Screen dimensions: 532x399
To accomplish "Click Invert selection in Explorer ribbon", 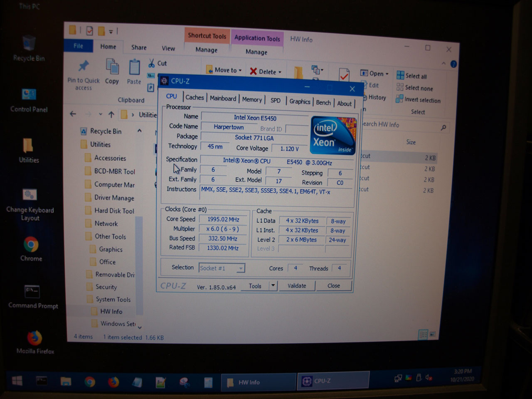I will click(418, 99).
